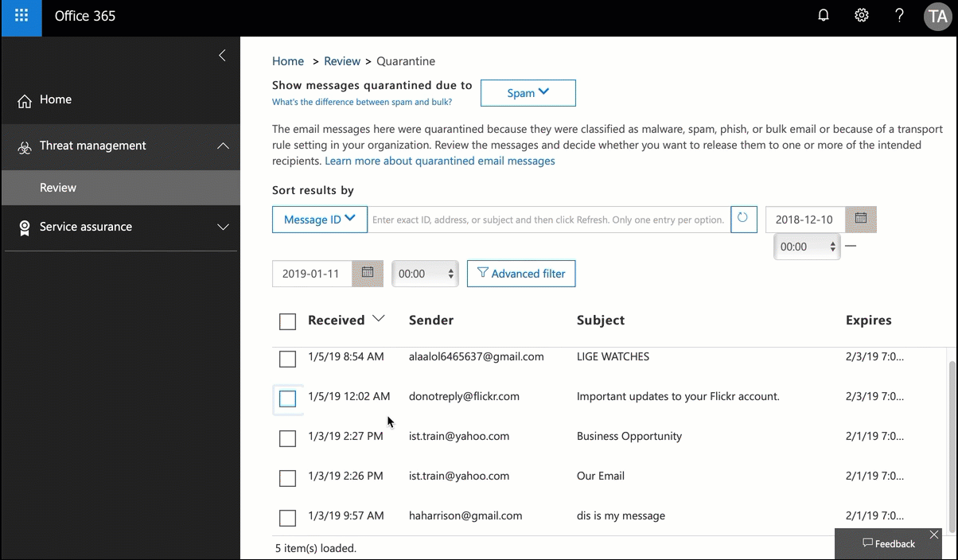This screenshot has height=560, width=958.
Task: Open the Message ID sort dropdown
Action: click(320, 220)
